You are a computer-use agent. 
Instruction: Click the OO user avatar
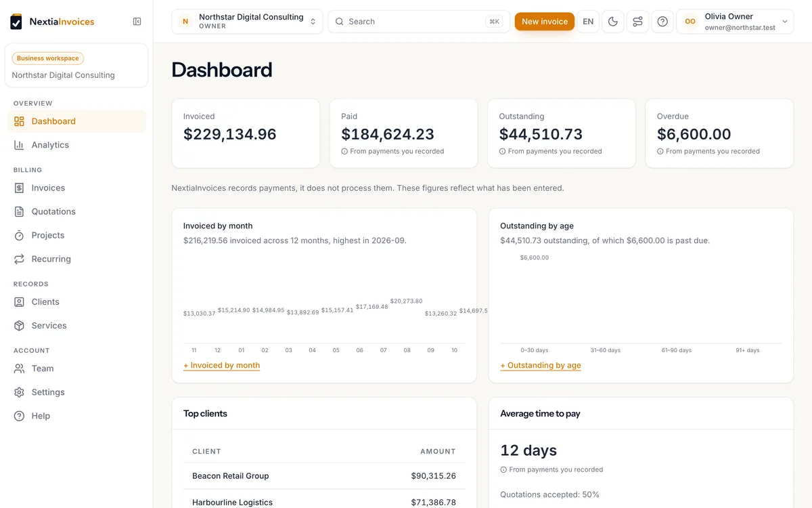tap(690, 22)
